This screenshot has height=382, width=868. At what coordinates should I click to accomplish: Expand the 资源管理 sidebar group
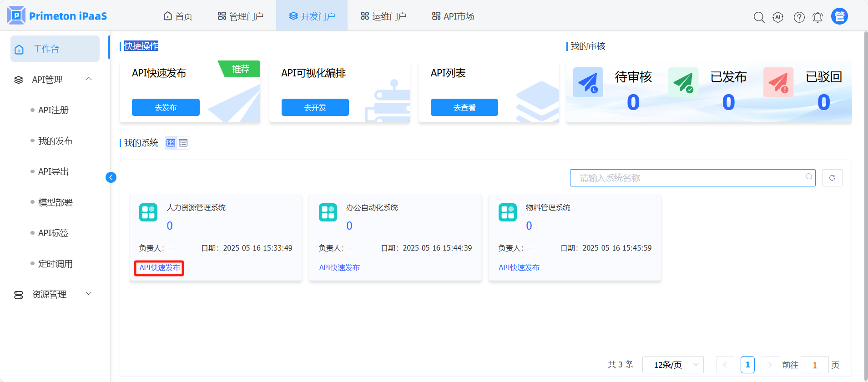click(89, 294)
